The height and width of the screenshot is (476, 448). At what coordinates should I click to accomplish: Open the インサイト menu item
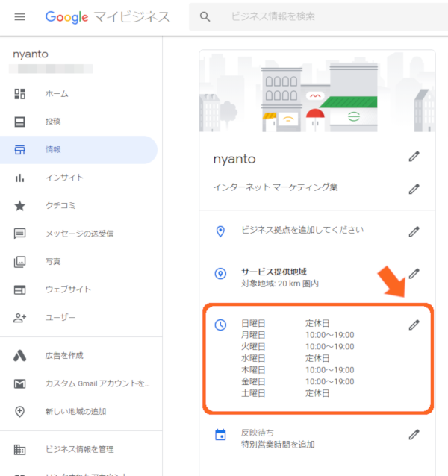point(78,178)
